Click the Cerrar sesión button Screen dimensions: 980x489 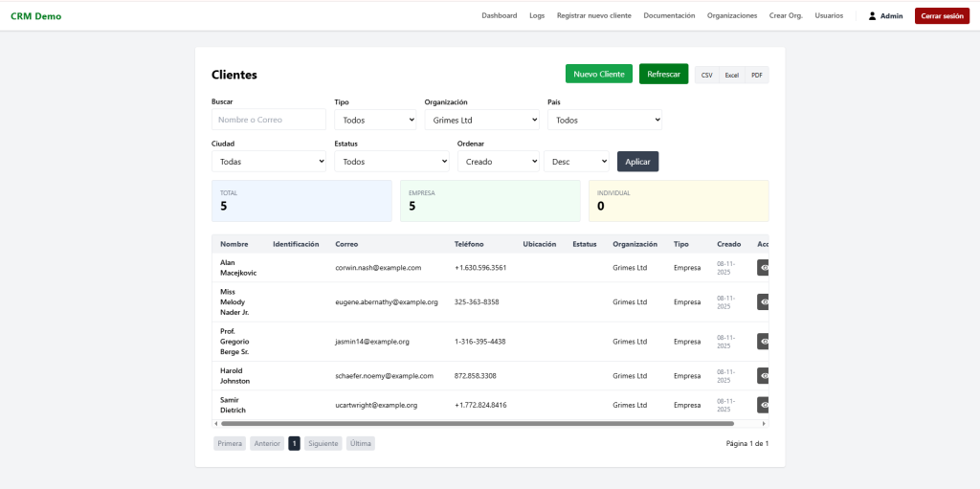pos(942,16)
